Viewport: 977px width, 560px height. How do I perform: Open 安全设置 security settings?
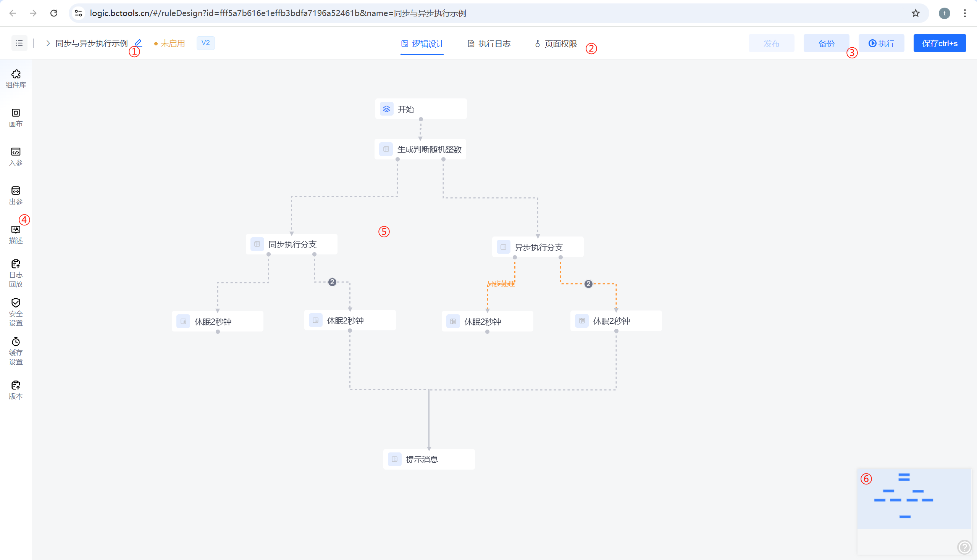(x=16, y=312)
